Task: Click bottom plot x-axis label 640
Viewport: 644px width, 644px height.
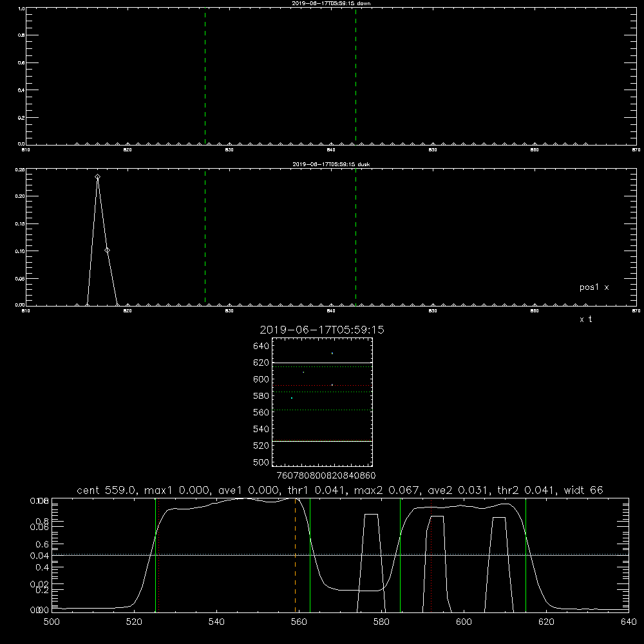Action: point(629,622)
